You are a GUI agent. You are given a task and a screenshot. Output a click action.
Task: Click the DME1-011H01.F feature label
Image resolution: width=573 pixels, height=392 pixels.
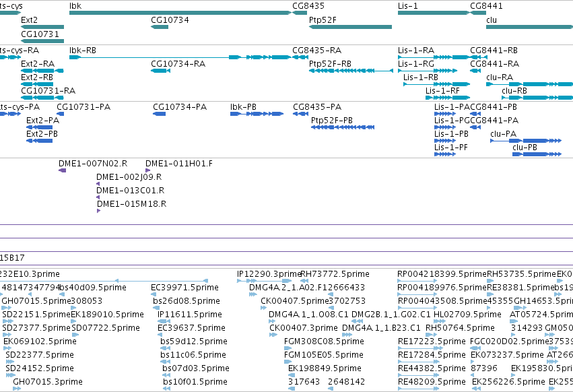click(x=179, y=164)
